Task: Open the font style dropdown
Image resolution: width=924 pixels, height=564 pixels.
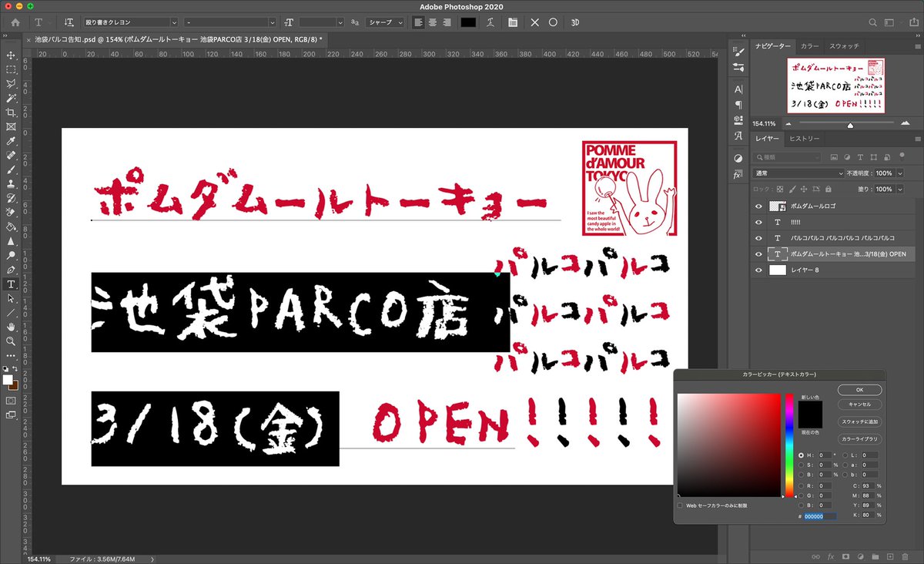Action: pyautogui.click(x=229, y=22)
